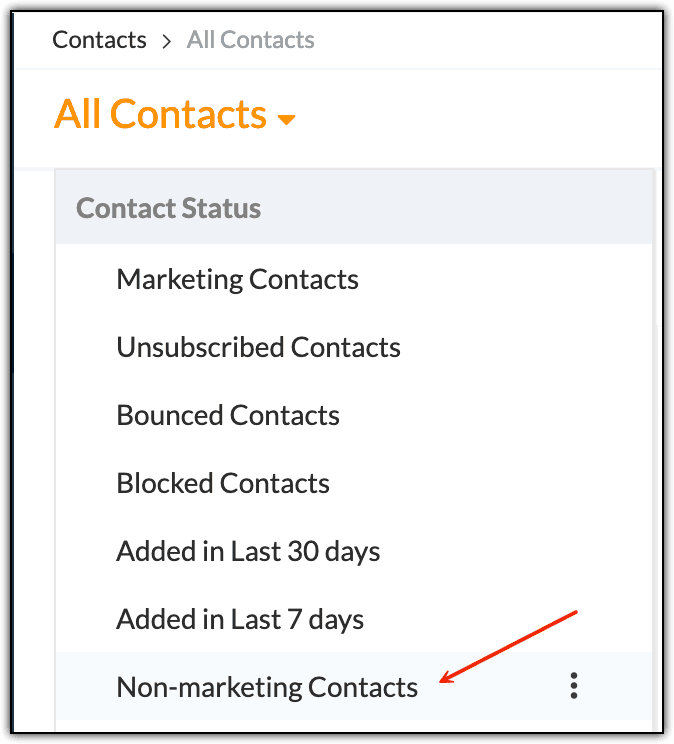Go to Contacts in the breadcrumb
Image resolution: width=674 pixels, height=744 pixels.
pos(99,40)
